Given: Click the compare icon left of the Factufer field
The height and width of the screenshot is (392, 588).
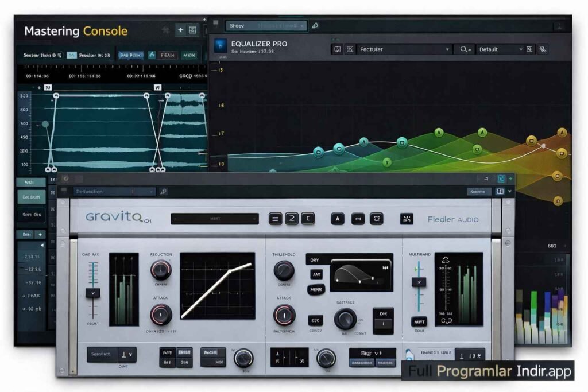Looking at the screenshot, I should pos(338,49).
